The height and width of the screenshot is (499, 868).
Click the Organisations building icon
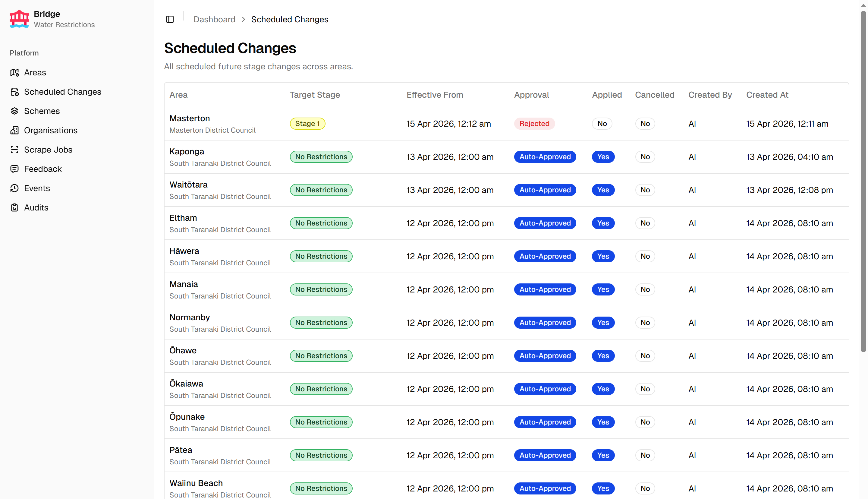[14, 130]
